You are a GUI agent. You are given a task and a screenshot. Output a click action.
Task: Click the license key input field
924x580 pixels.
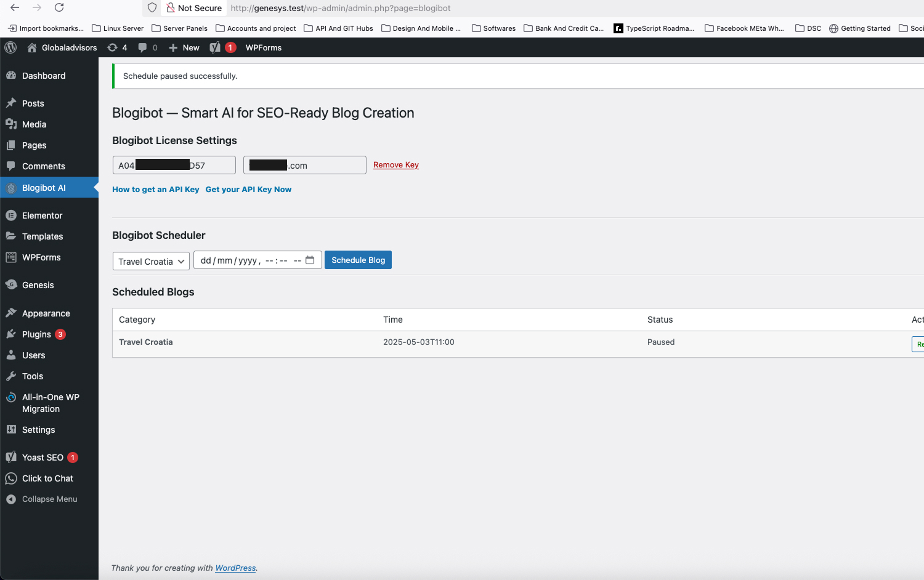(174, 164)
